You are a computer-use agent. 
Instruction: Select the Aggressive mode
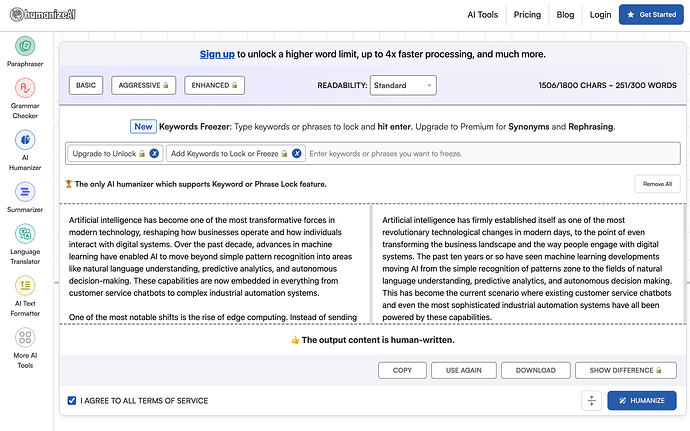[x=143, y=85]
